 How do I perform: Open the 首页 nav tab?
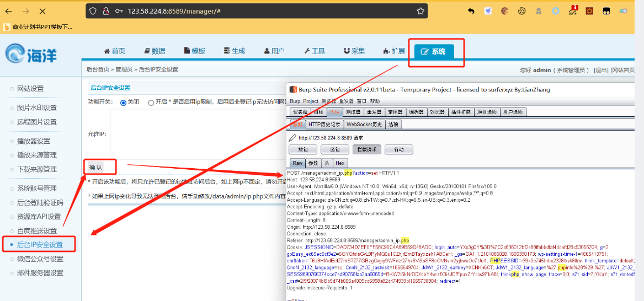[x=114, y=51]
